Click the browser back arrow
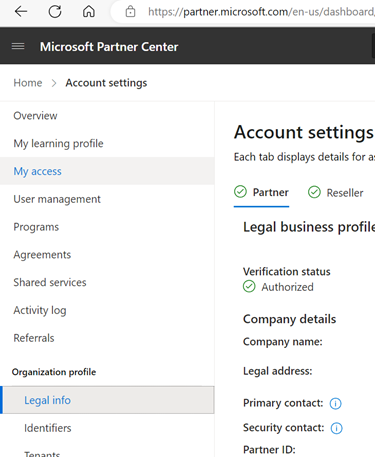 pos(21,12)
